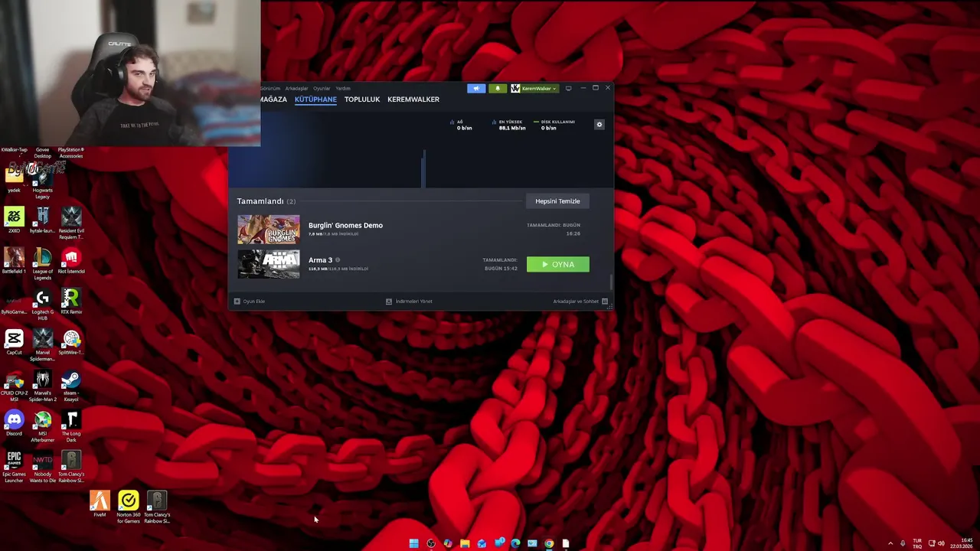This screenshot has width=980, height=551.
Task: Open Nobody Wants to Die shortcut
Action: point(43,467)
